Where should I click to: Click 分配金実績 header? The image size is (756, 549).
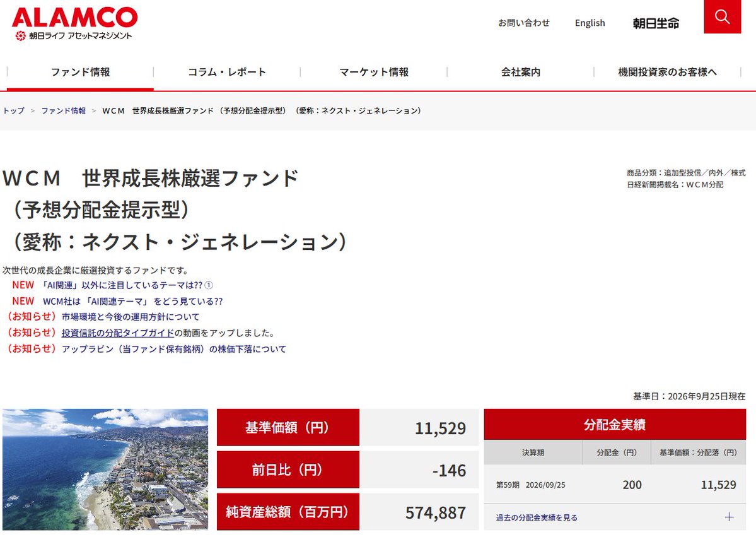tap(615, 425)
